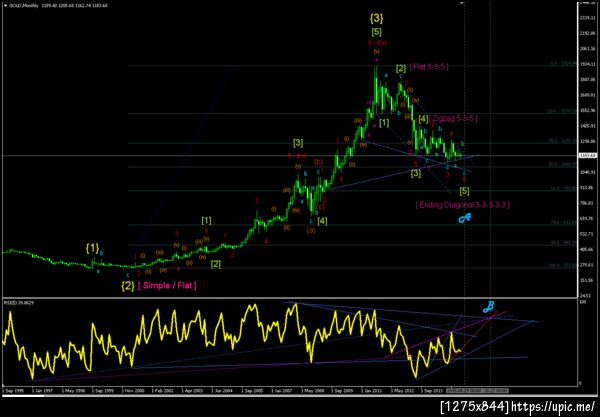The width and height of the screenshot is (600, 417).
Task: Click the 532.71 price axis label
Action: tap(587, 234)
